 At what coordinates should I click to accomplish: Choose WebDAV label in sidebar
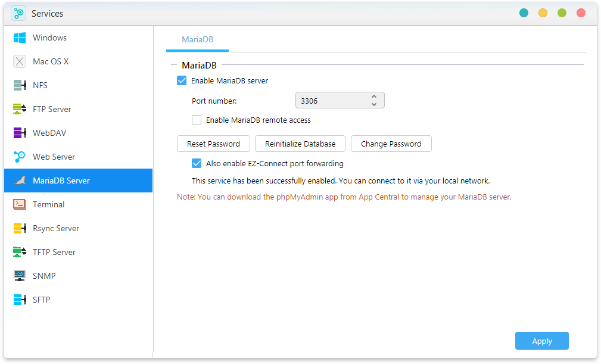[x=49, y=133]
